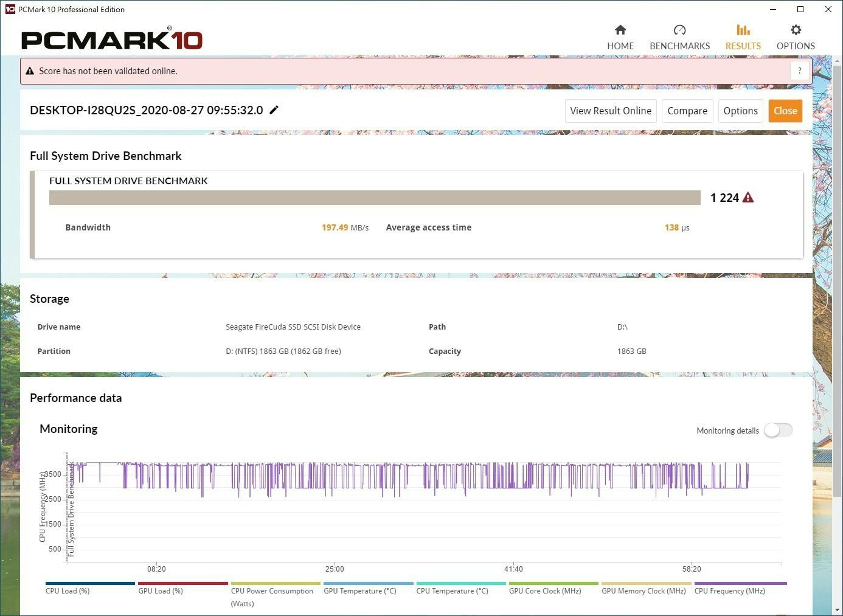The width and height of the screenshot is (843, 616).
Task: Click partition text D: (NTFS) 1863 GB
Action: coord(283,351)
